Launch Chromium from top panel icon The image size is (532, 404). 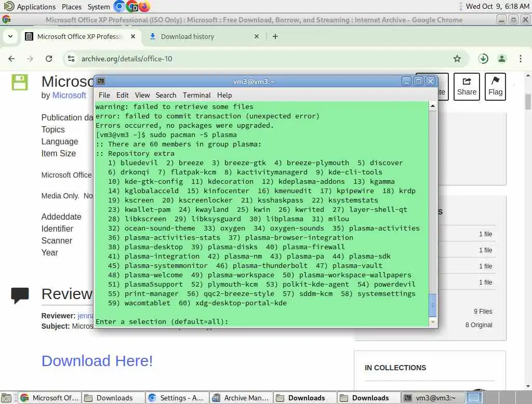pos(119,6)
